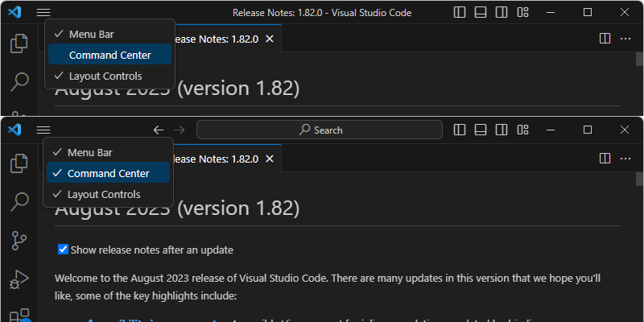Viewport: 644px width, 322px height.
Task: Uncheck the checked Command Center menu entry
Action: 108,173
